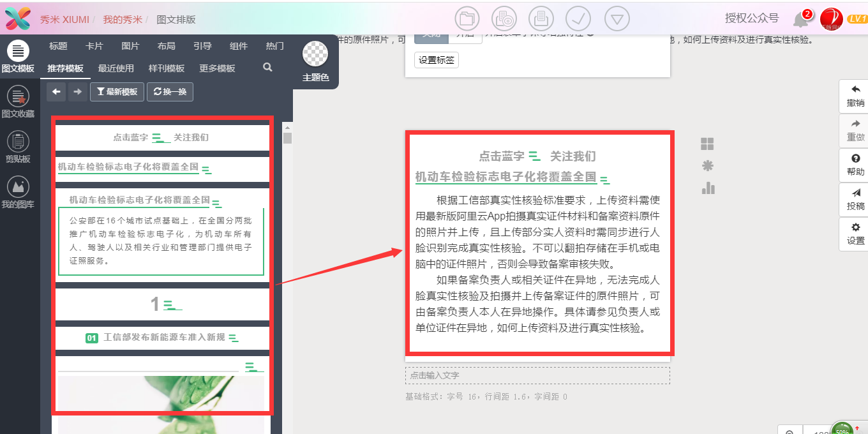
Task: Expand 更多模板 for more templates
Action: pos(217,68)
